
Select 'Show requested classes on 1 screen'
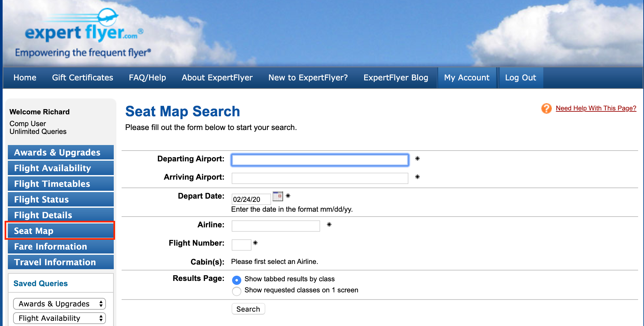[236, 291]
